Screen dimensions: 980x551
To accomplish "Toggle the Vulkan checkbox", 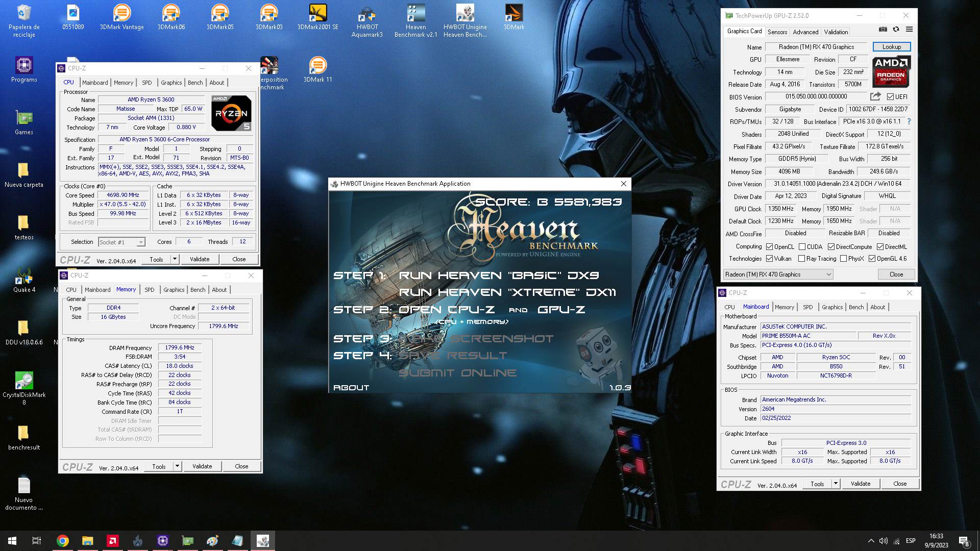I will tap(769, 259).
